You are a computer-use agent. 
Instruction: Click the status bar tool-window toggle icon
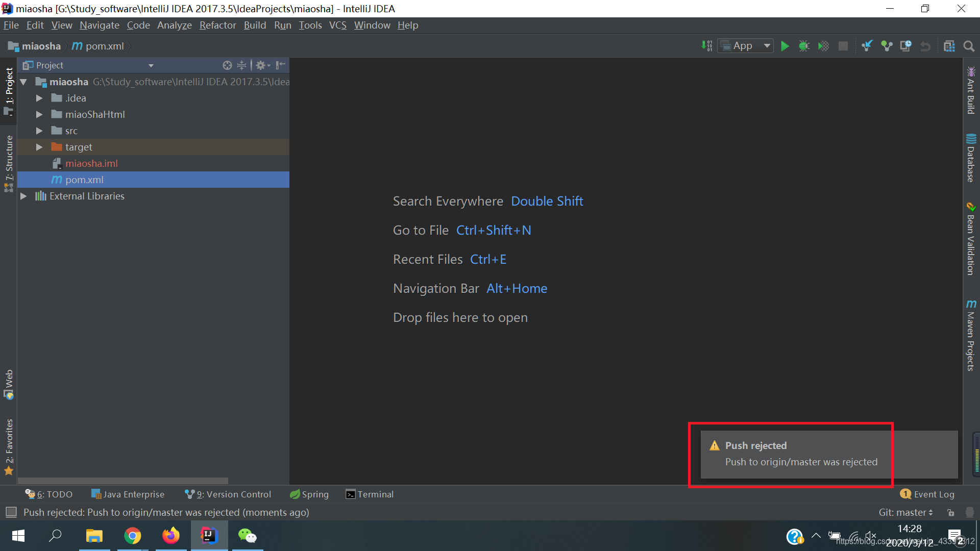point(11,512)
